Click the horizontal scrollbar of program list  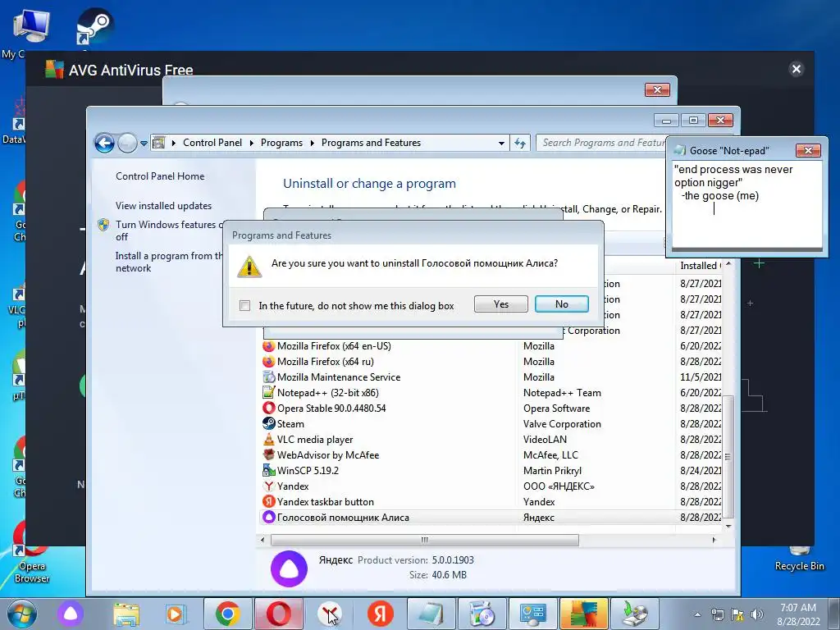tap(424, 540)
